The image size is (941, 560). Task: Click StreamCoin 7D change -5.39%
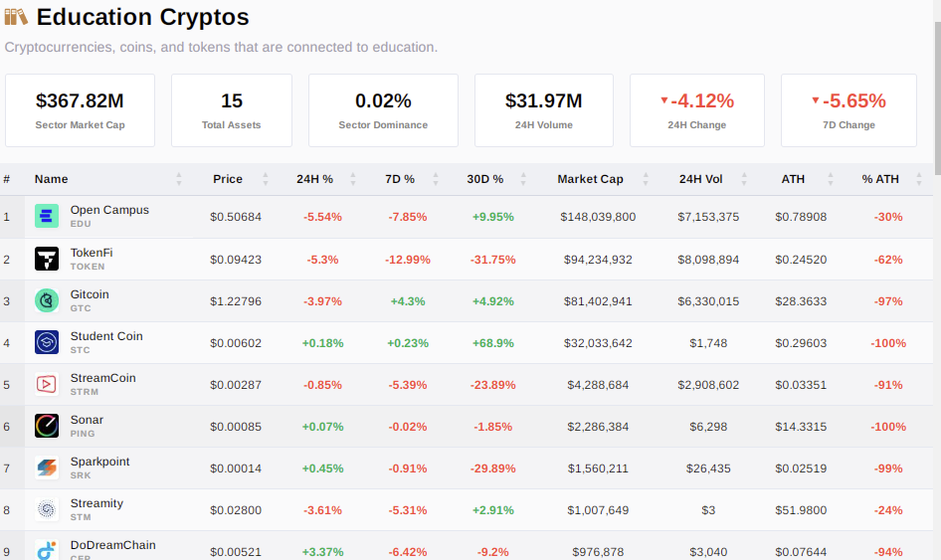click(408, 385)
